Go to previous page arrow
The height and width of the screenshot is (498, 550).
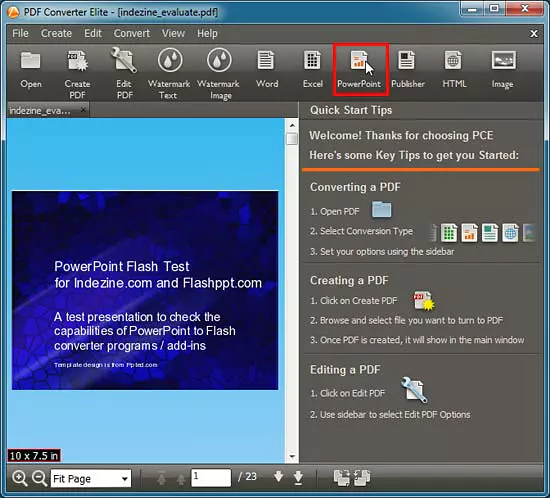click(181, 478)
